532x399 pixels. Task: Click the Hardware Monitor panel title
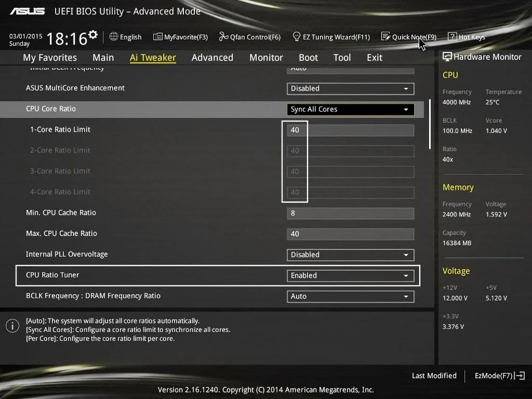(487, 57)
